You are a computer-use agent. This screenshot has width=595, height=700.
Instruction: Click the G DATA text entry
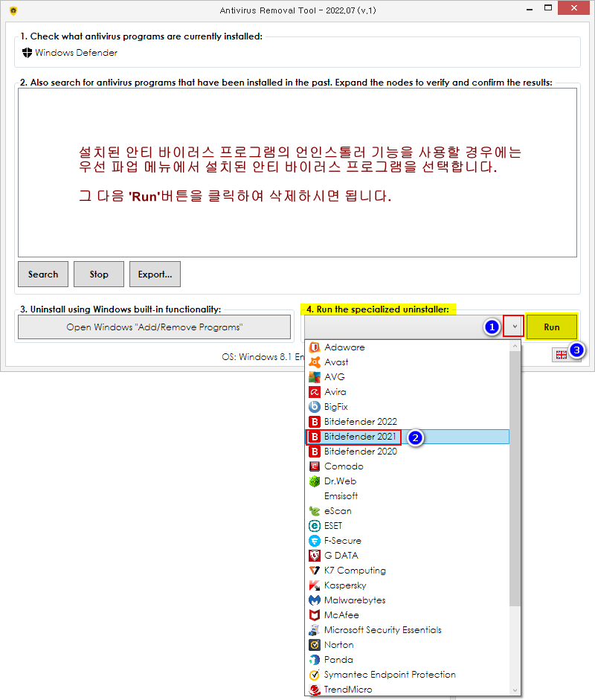pos(341,556)
